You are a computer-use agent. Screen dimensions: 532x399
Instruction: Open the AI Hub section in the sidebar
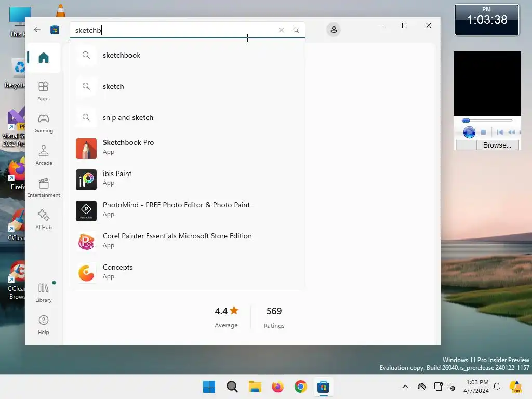tap(44, 220)
